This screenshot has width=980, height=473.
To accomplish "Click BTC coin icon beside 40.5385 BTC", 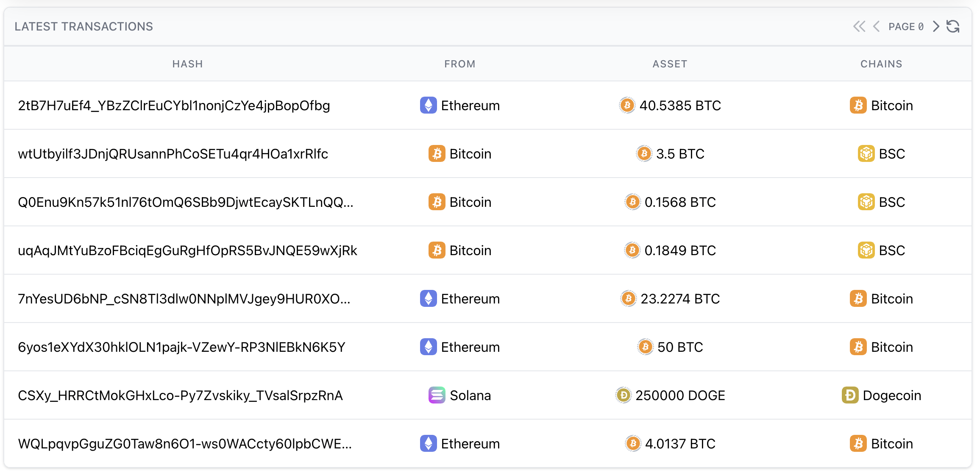I will coord(627,106).
